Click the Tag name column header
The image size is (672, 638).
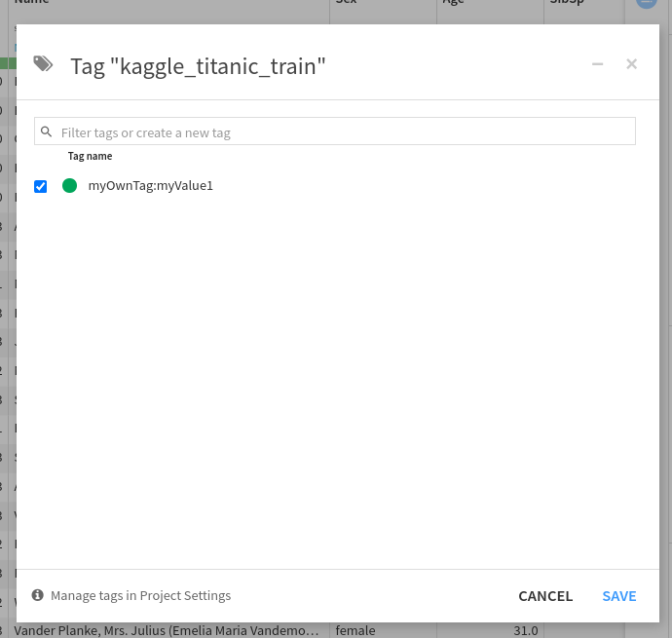[90, 156]
